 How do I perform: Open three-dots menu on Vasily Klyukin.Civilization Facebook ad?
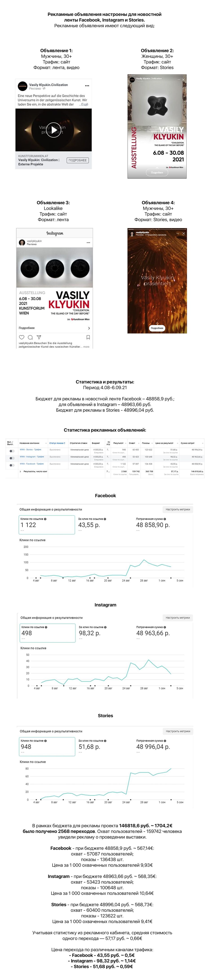(87, 86)
